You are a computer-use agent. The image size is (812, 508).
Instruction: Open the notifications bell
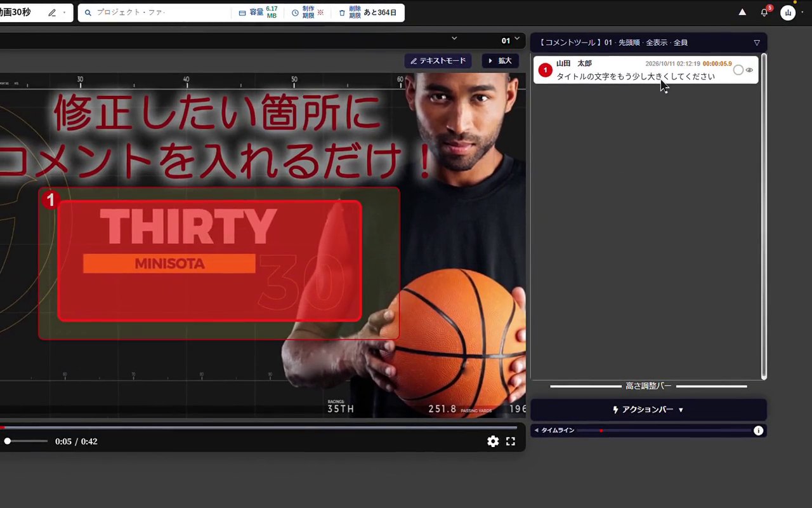(764, 13)
